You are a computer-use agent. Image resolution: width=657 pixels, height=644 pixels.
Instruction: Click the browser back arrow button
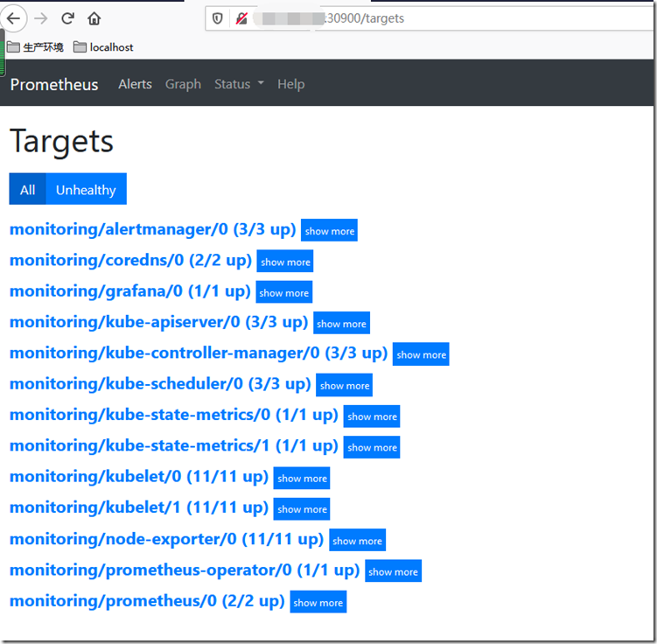click(14, 18)
